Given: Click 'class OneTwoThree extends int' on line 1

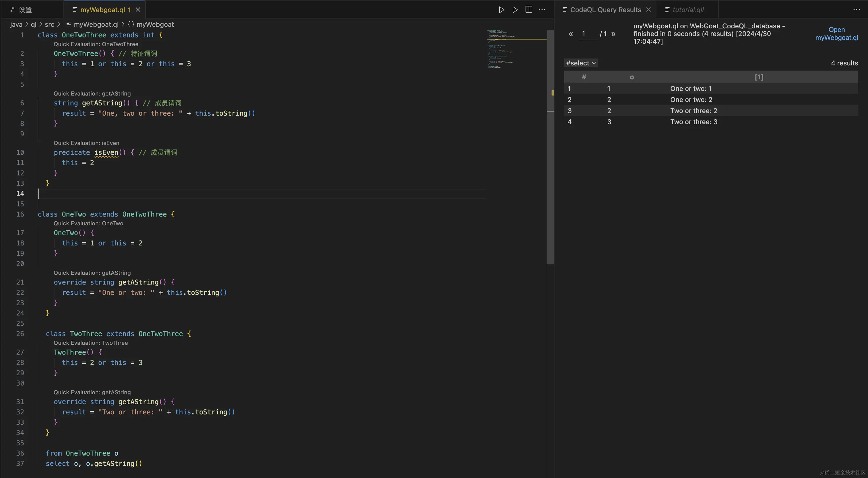Looking at the screenshot, I should pyautogui.click(x=96, y=35).
